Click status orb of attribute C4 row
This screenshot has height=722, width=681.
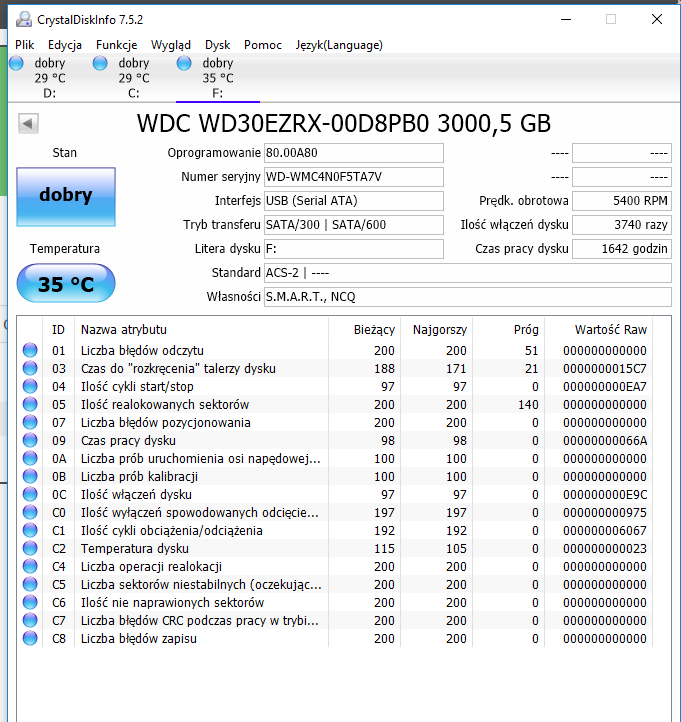pyautogui.click(x=30, y=566)
